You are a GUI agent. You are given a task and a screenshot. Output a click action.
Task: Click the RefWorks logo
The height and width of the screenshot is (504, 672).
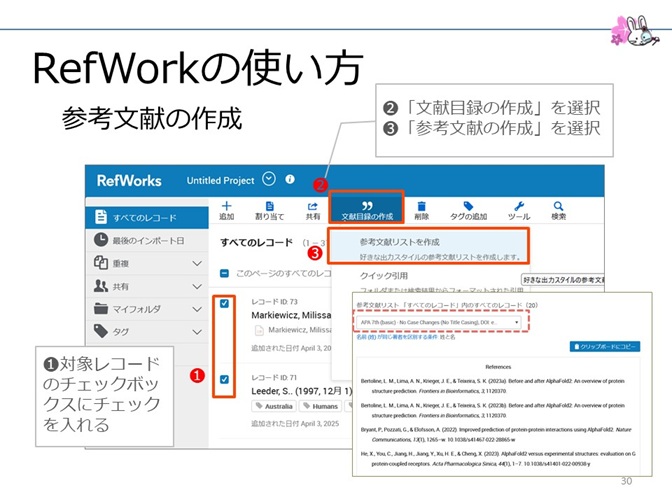tap(129, 181)
